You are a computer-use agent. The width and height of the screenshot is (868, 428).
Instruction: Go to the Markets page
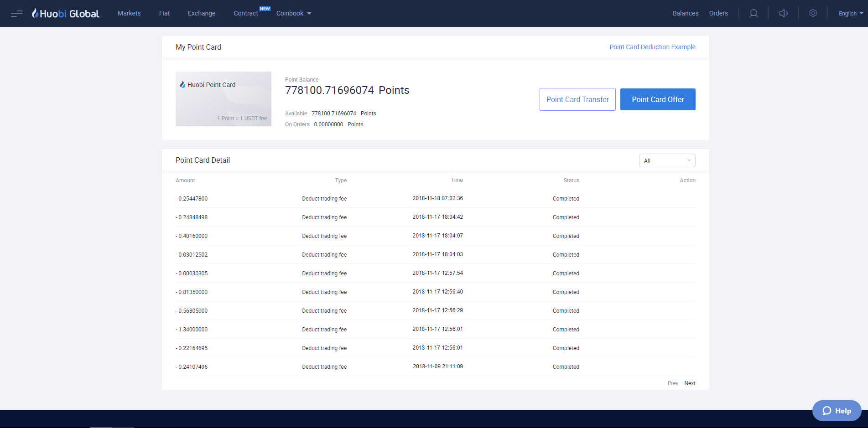click(x=129, y=13)
